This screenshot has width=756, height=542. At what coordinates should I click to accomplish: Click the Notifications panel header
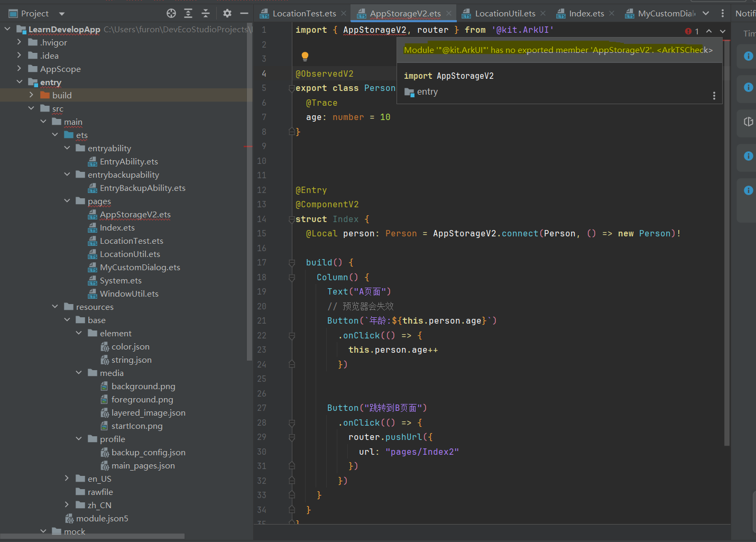[x=745, y=13]
